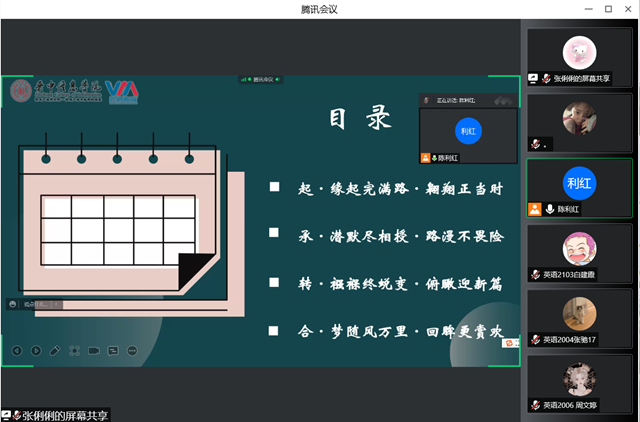Maximize the 腾讯会议 window
Viewport: 640px width, 422px height.
pos(608,9)
